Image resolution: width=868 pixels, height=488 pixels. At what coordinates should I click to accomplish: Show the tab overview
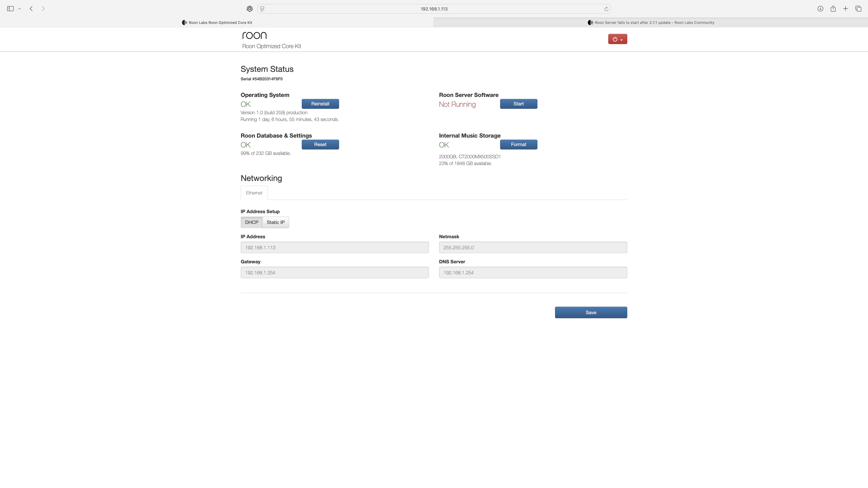[x=858, y=9]
